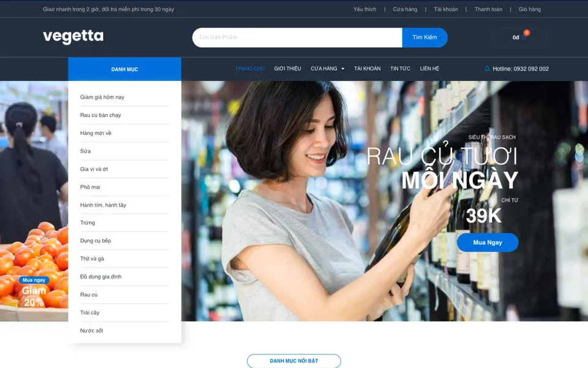Viewport: 588px width, 368px height.
Task: Focus the Tìm Sản Phẩm search field
Action: click(x=298, y=37)
